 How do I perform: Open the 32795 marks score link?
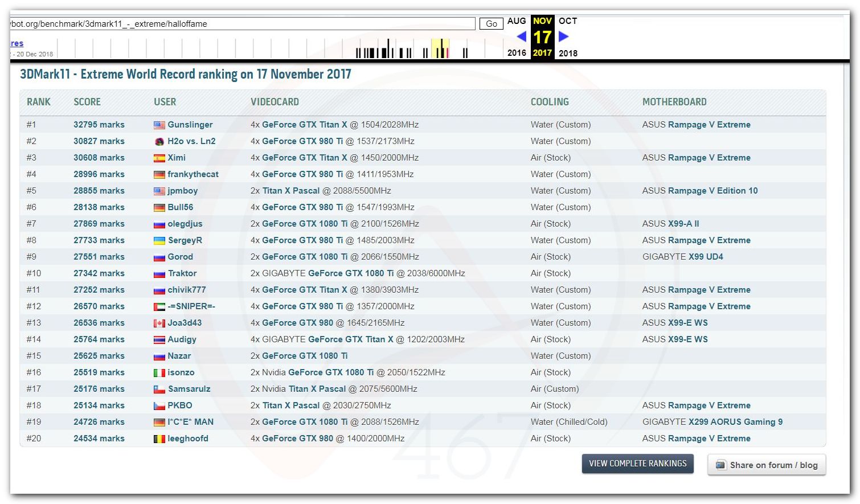tap(99, 125)
